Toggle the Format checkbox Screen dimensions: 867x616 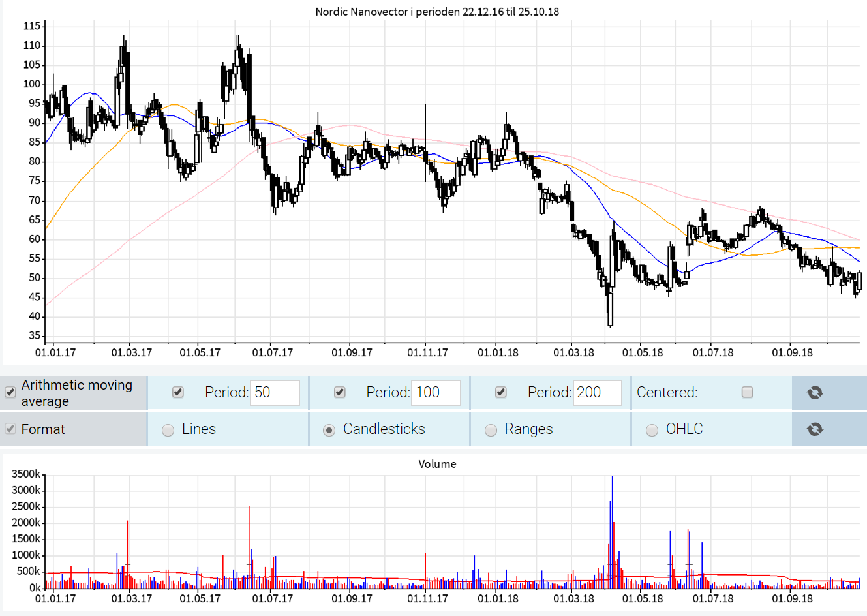[x=10, y=429]
